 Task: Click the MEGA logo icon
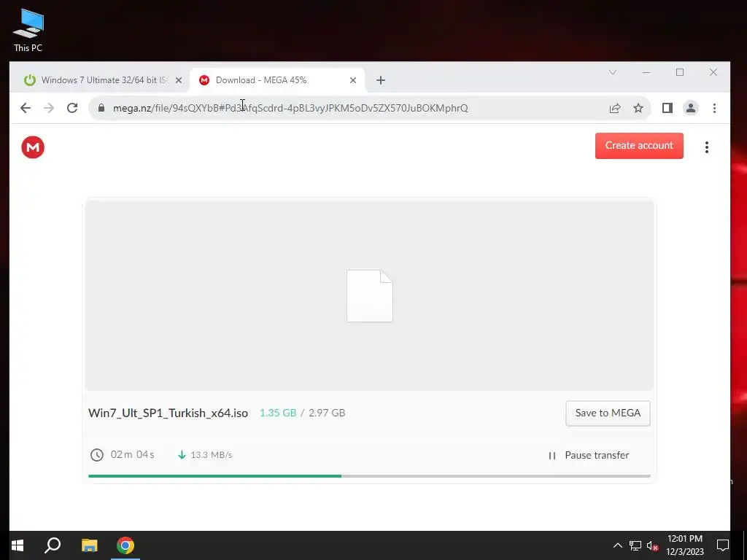click(33, 147)
